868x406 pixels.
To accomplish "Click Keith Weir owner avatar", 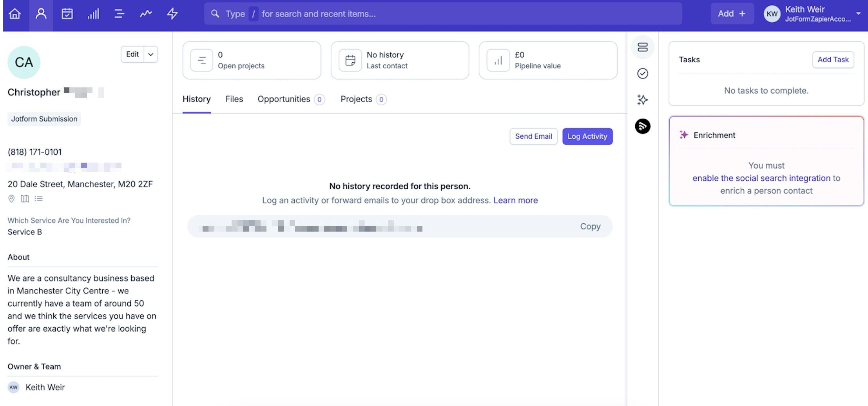I will pos(13,387).
